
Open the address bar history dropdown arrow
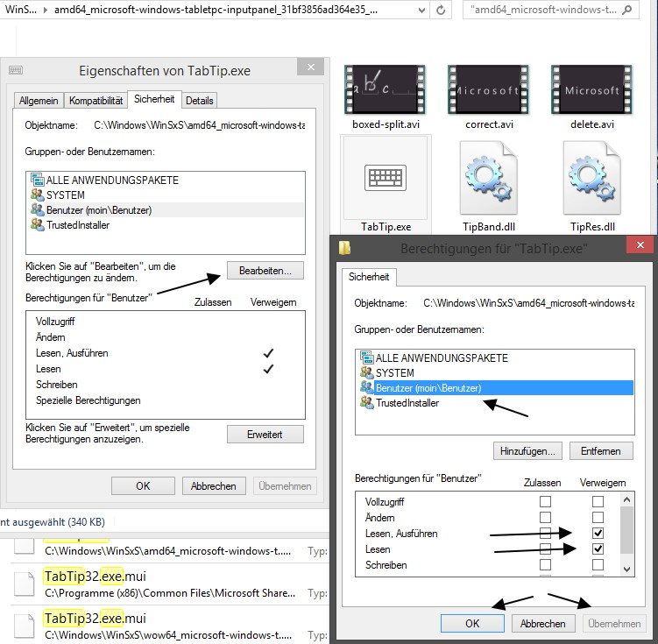pos(421,10)
